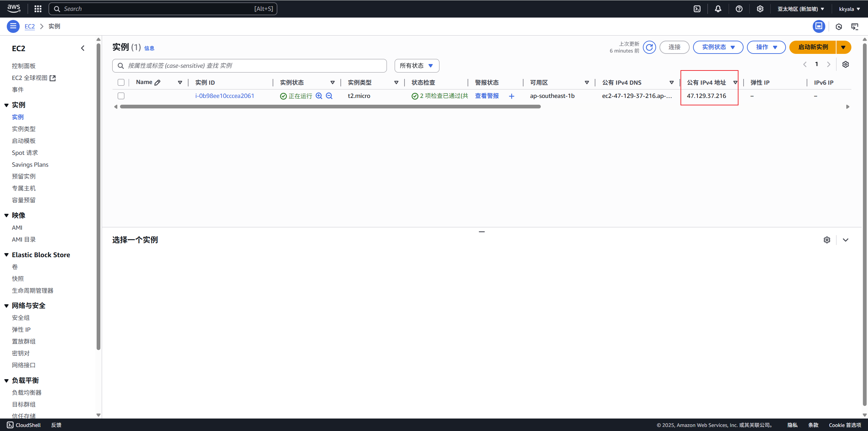Open AMI in sidebar

point(17,228)
